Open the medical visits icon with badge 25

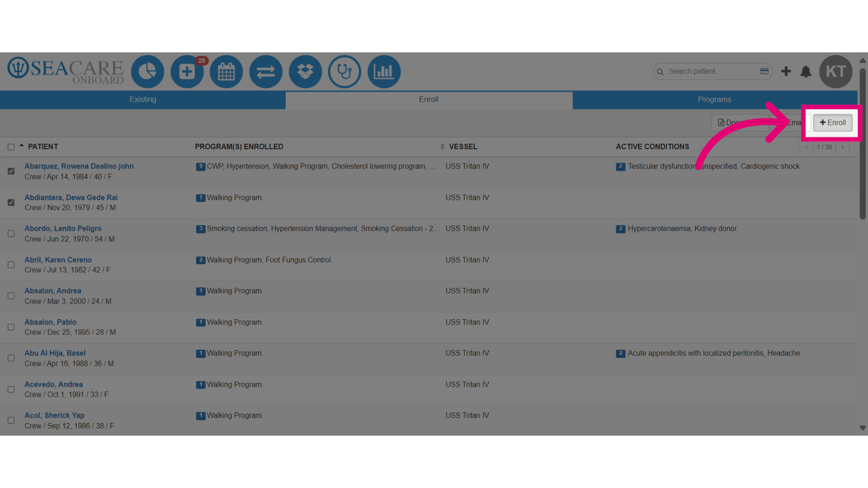[x=187, y=71]
